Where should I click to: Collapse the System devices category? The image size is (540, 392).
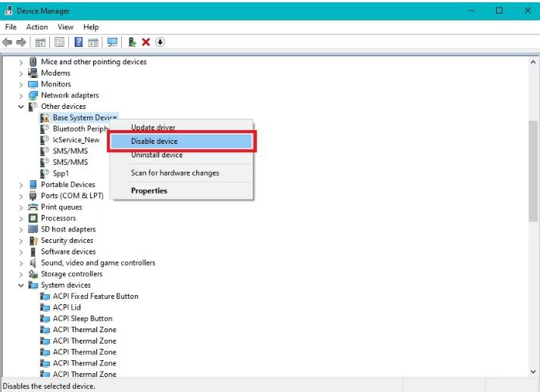coord(21,285)
